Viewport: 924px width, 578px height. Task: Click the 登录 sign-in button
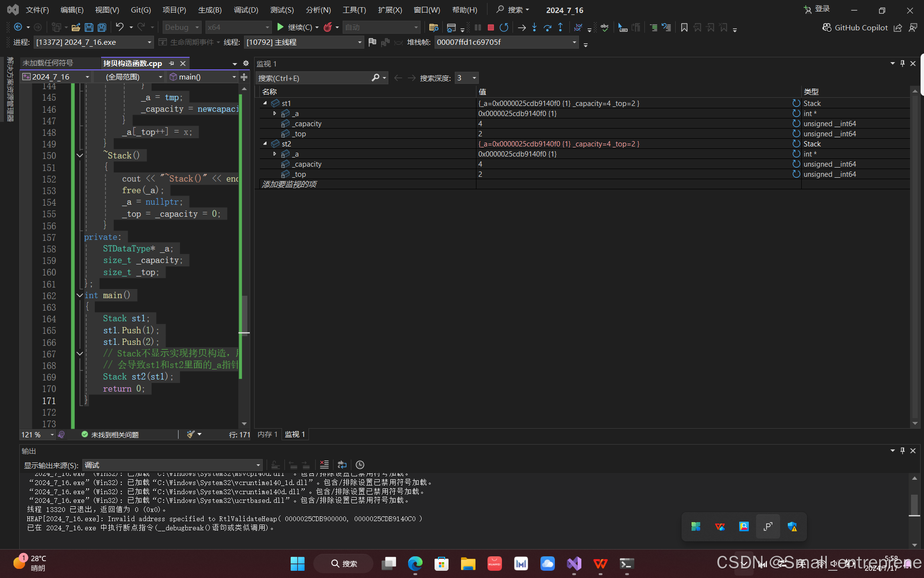coord(817,9)
